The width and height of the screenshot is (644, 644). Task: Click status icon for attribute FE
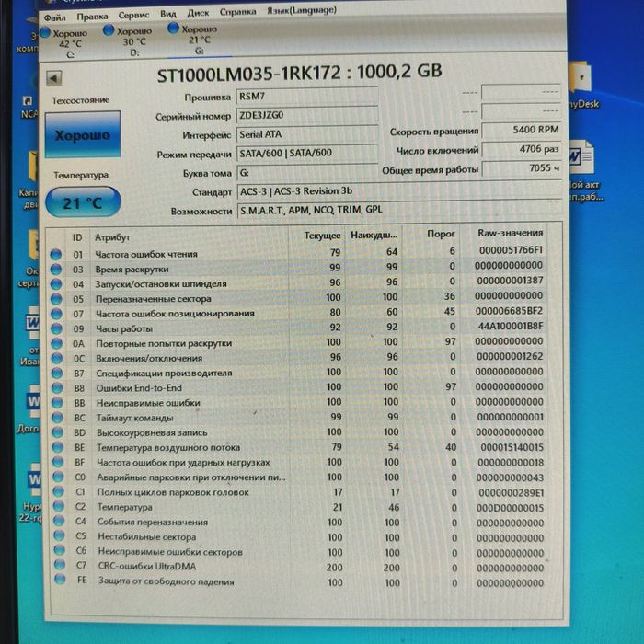click(60, 579)
